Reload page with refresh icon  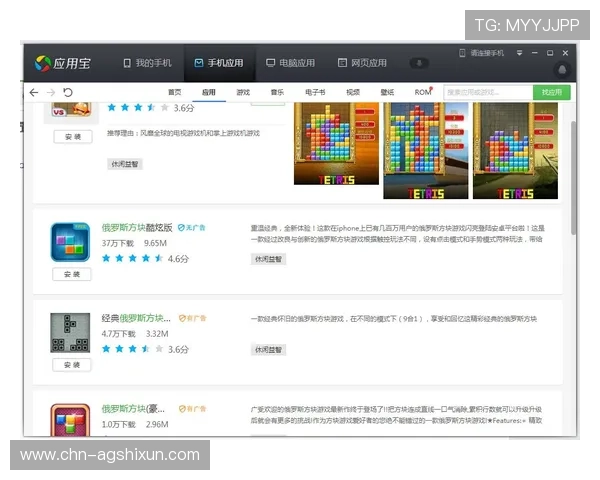68,92
